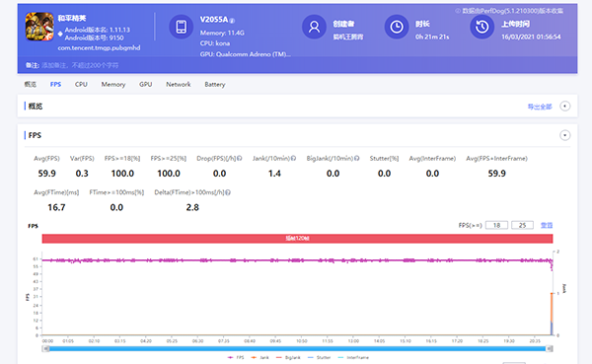Image resolution: width=592 pixels, height=364 pixels.
Task: Collapse the overview section arrow
Action: tap(564, 107)
